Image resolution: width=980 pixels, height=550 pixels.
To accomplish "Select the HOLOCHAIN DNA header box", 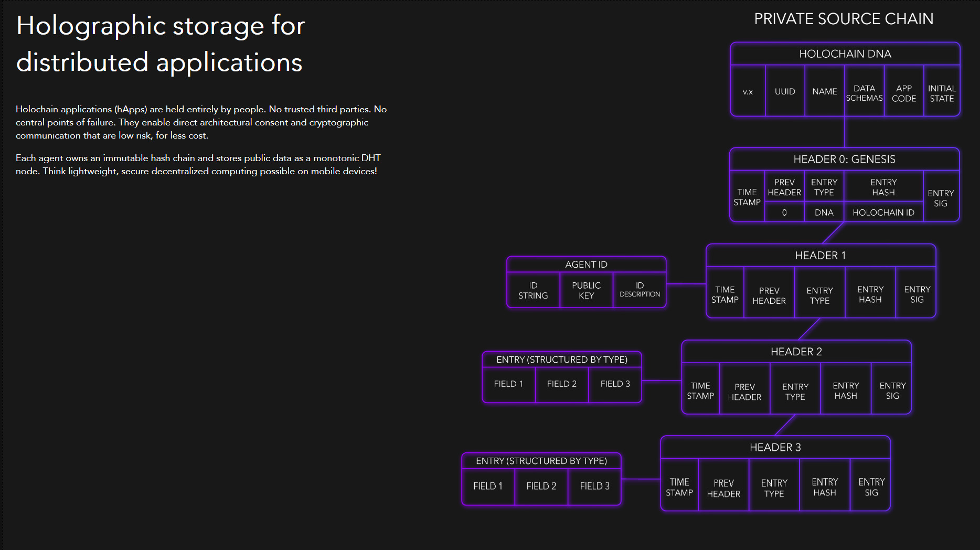I will (x=845, y=54).
